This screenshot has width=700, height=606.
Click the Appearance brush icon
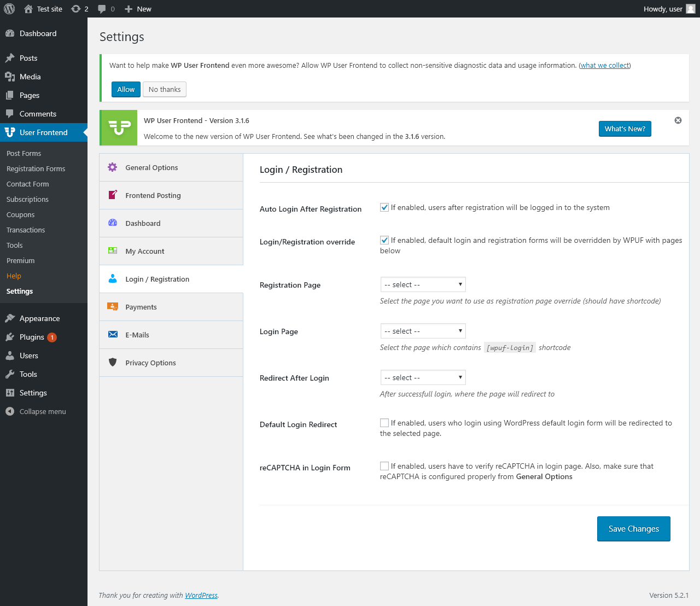point(10,318)
